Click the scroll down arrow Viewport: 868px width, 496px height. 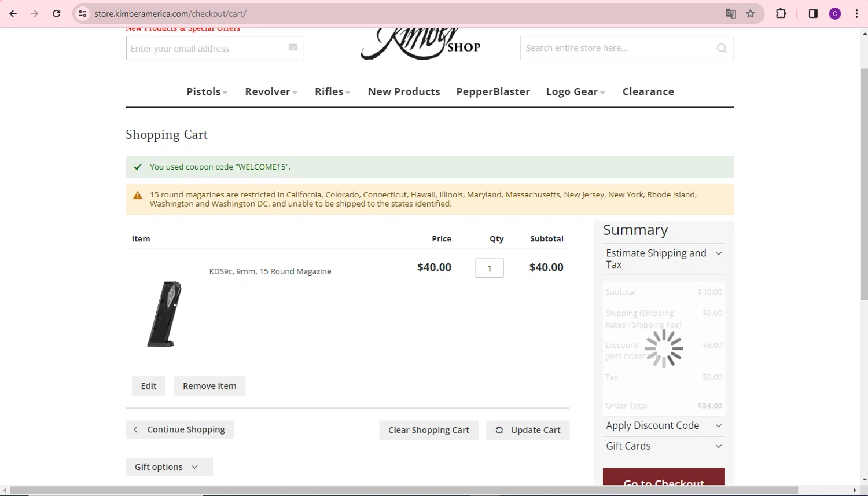(x=864, y=480)
